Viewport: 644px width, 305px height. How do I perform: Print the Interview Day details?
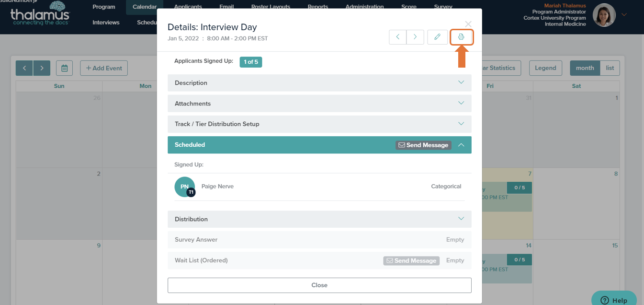coord(461,37)
